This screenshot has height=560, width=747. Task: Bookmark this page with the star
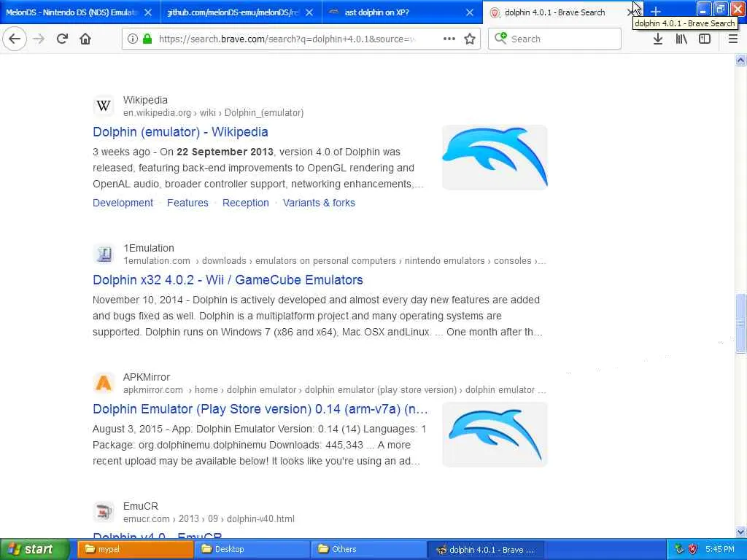[x=470, y=39]
